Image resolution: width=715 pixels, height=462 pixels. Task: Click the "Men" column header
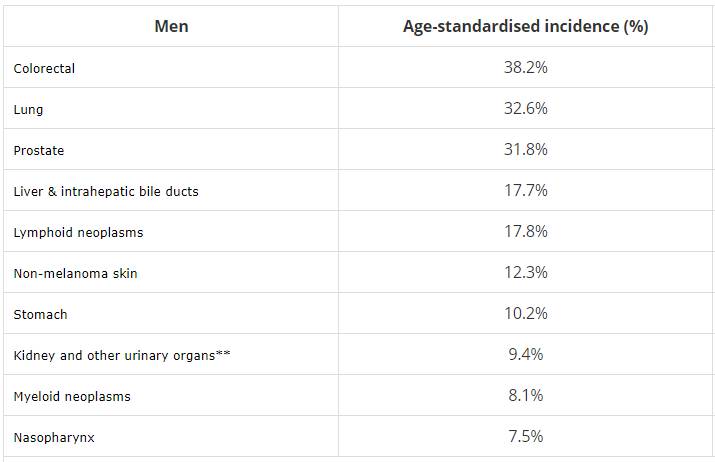(171, 26)
